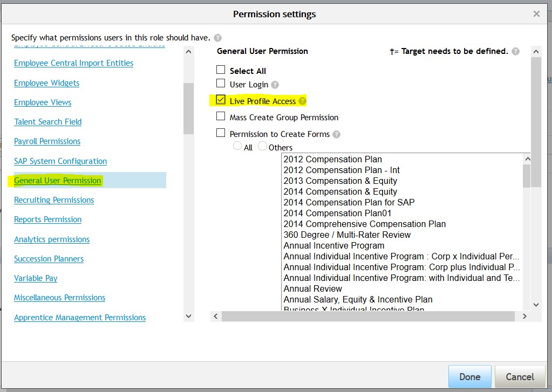This screenshot has height=392, width=552.
Task: Click the Cancel button
Action: click(x=520, y=376)
